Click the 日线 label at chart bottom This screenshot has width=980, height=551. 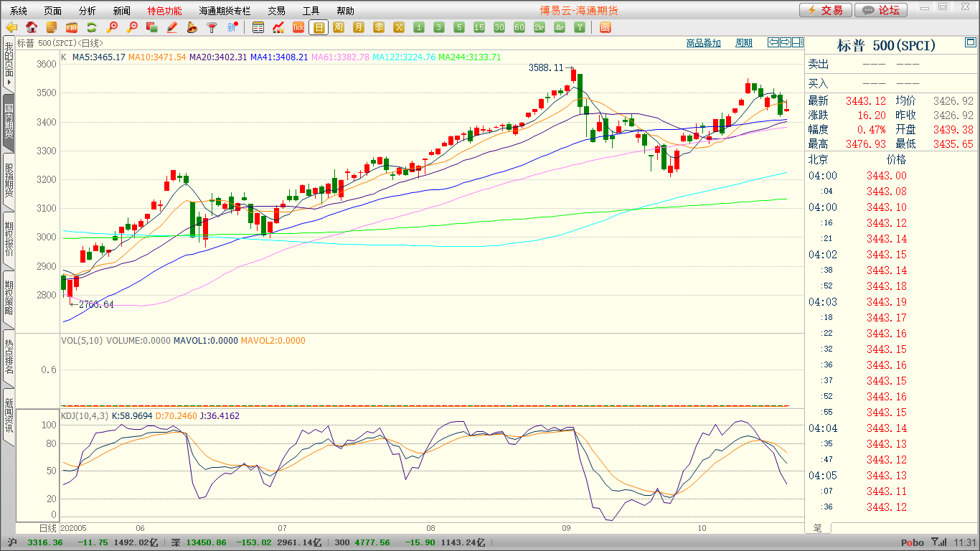[x=47, y=528]
